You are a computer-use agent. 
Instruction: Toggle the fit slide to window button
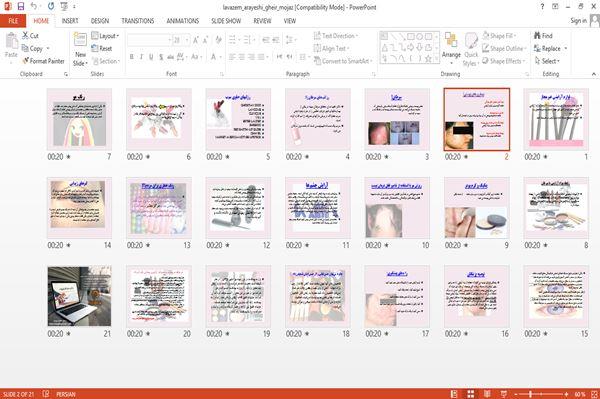[594, 394]
